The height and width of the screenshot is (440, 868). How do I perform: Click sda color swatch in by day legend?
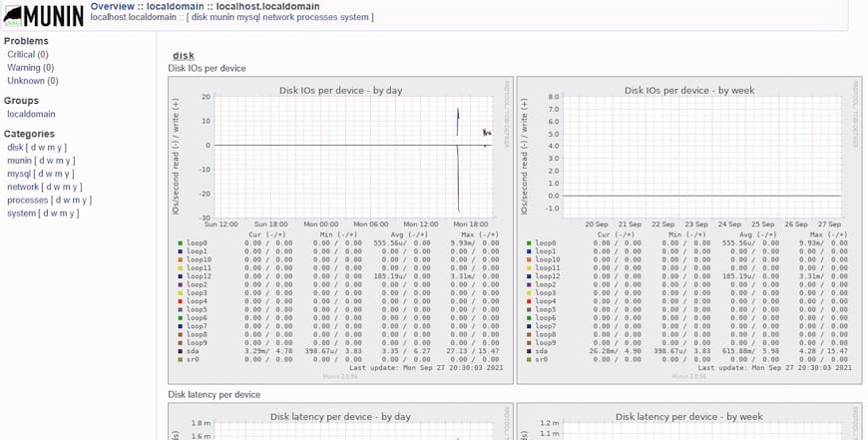tap(181, 351)
